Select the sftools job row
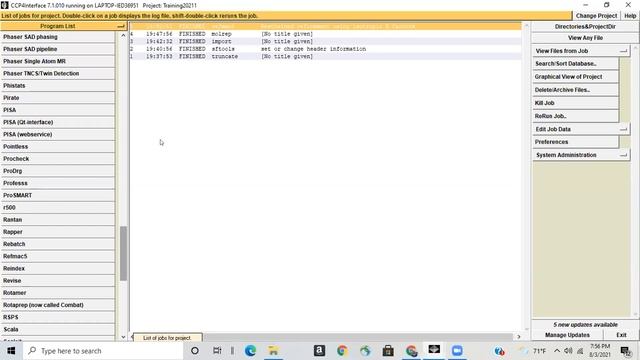The image size is (640, 360). [x=325, y=49]
